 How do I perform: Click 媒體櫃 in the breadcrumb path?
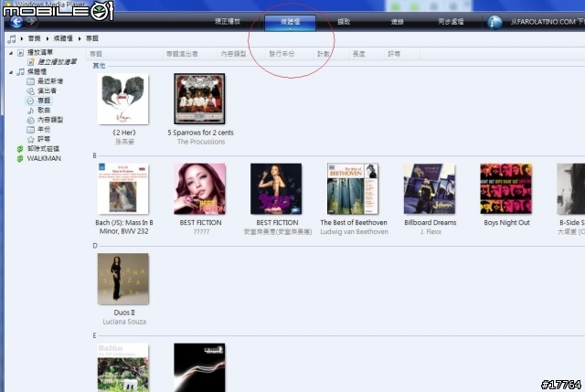[x=63, y=38]
